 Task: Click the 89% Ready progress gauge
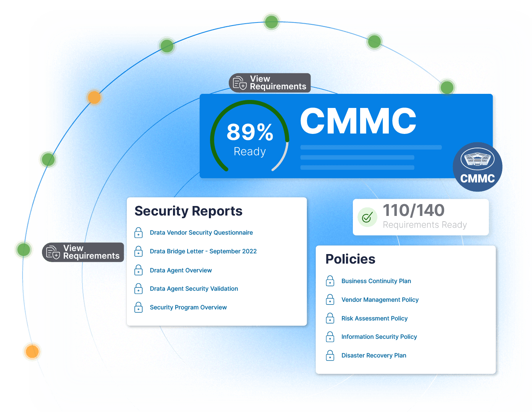[x=250, y=138]
